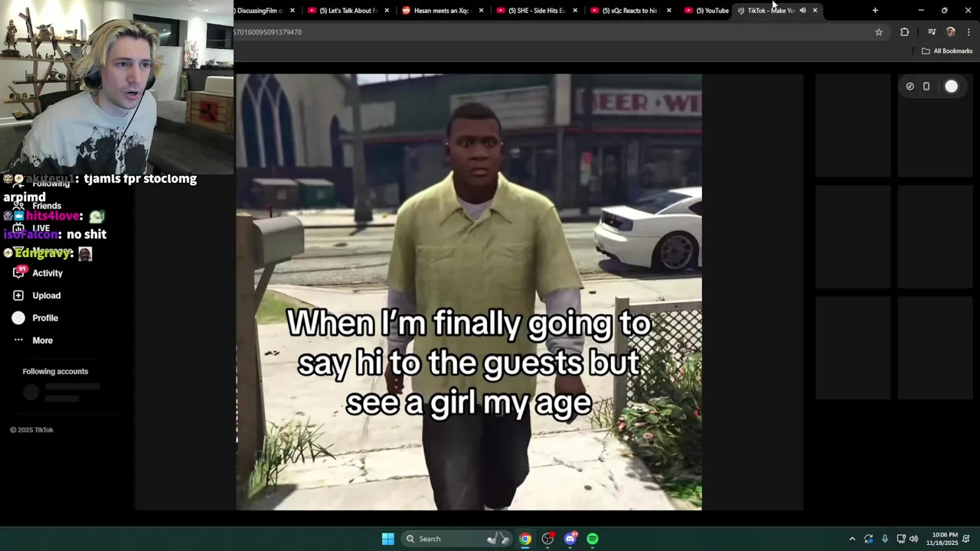980x551 pixels.
Task: Open the clock showing 10:06 PM
Action: [942, 539]
